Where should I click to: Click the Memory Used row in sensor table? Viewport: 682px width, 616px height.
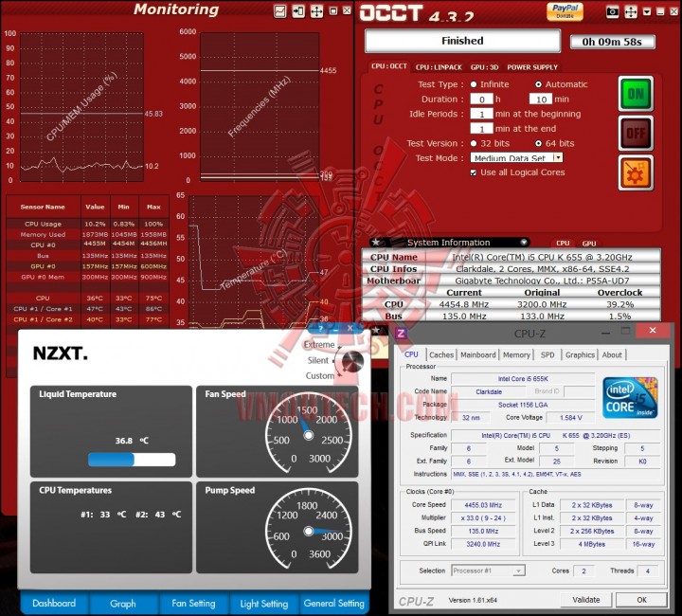click(x=87, y=234)
